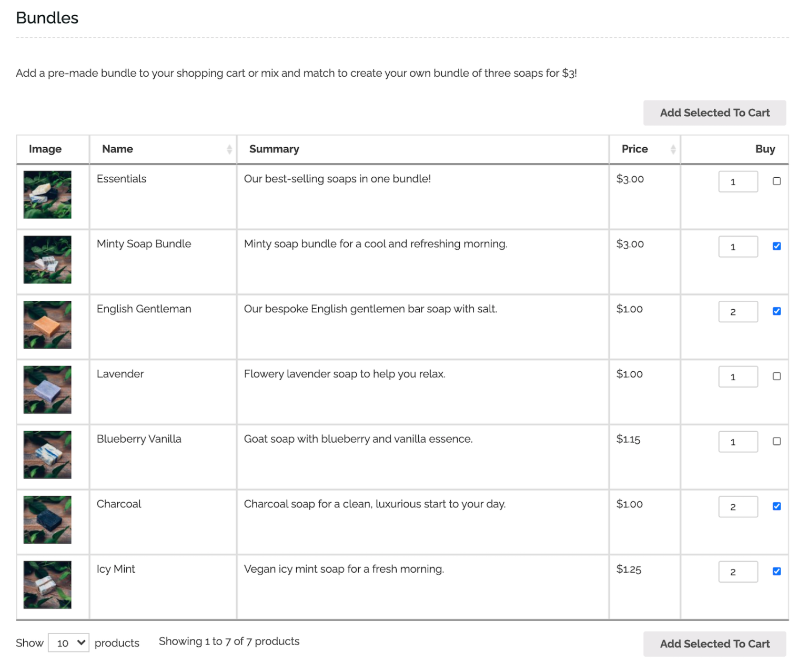The width and height of the screenshot is (808, 672).
Task: Click the Name column header
Action: coord(117,149)
